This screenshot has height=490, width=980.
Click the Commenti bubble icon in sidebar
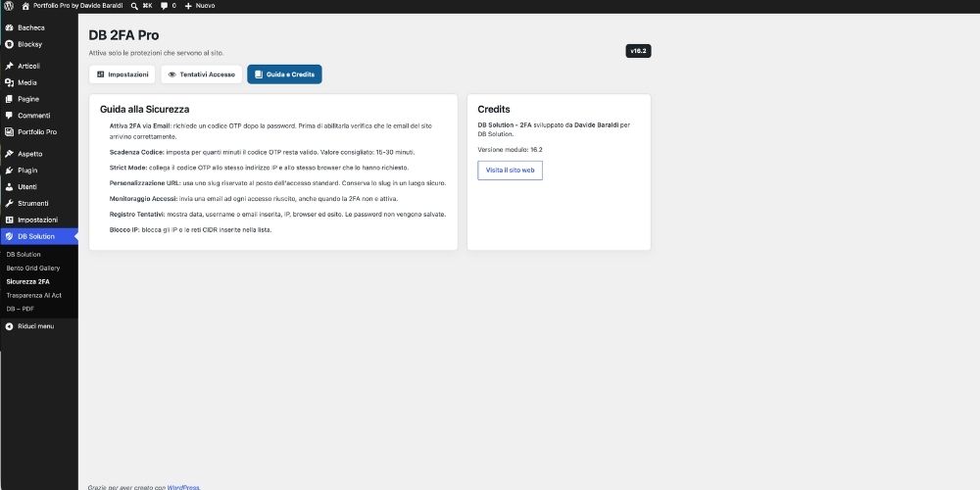tap(10, 116)
